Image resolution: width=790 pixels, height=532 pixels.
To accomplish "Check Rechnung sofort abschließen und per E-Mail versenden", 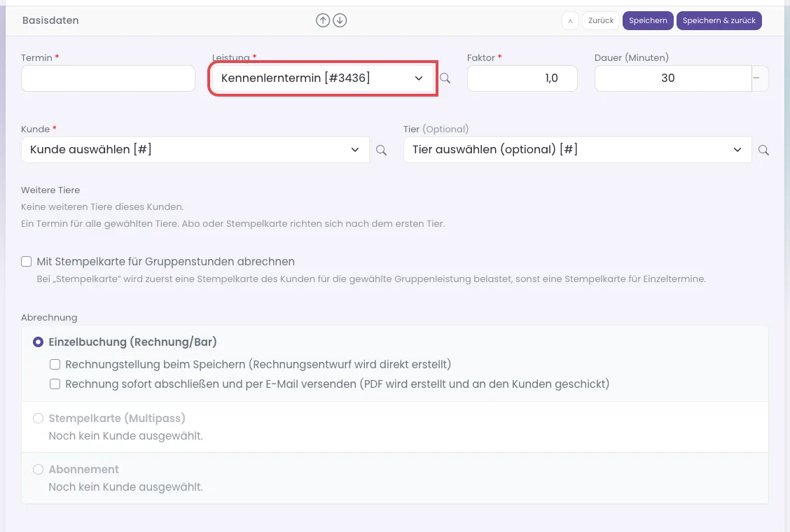I will coord(55,384).
